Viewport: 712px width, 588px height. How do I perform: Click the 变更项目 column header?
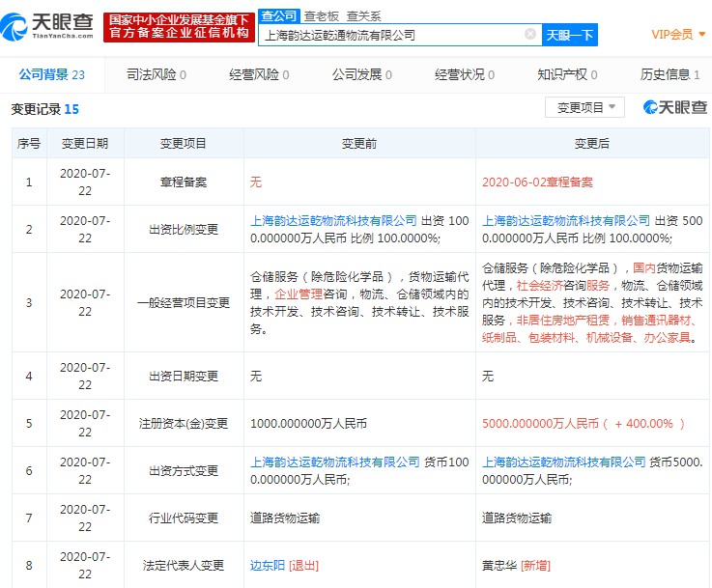click(x=184, y=143)
